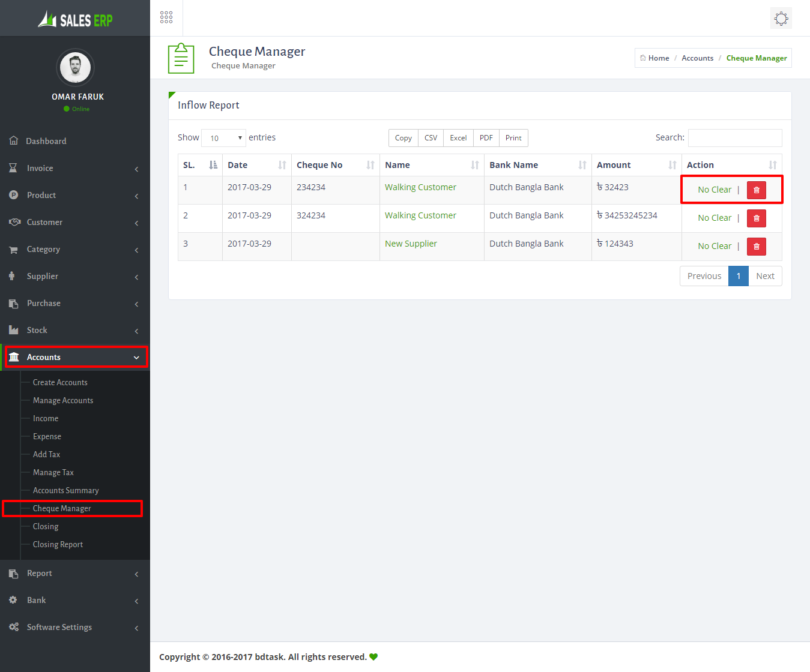This screenshot has height=672, width=810.
Task: Sort table by SL. column icon
Action: [213, 165]
